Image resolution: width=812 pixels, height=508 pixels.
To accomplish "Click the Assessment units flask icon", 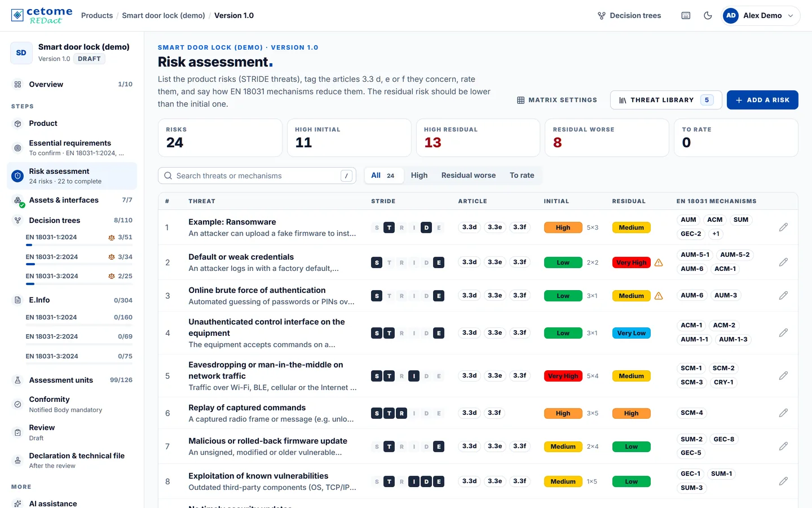I will coord(17,380).
